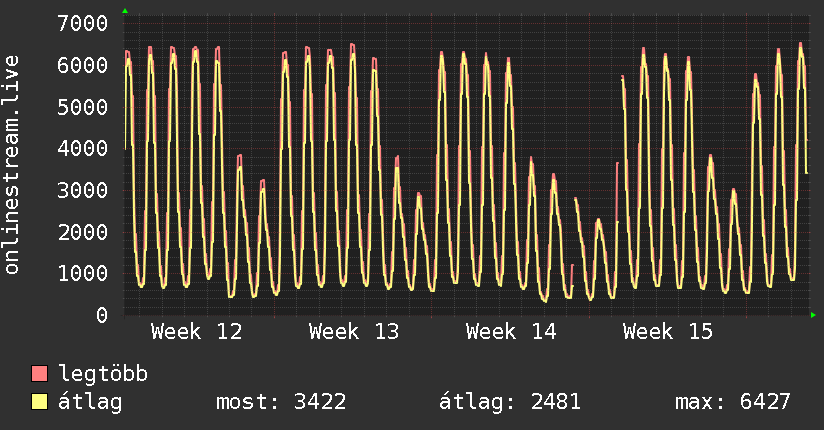The image size is (824, 430).
Task: Click the 6000 y-axis tick label
Action: click(83, 65)
